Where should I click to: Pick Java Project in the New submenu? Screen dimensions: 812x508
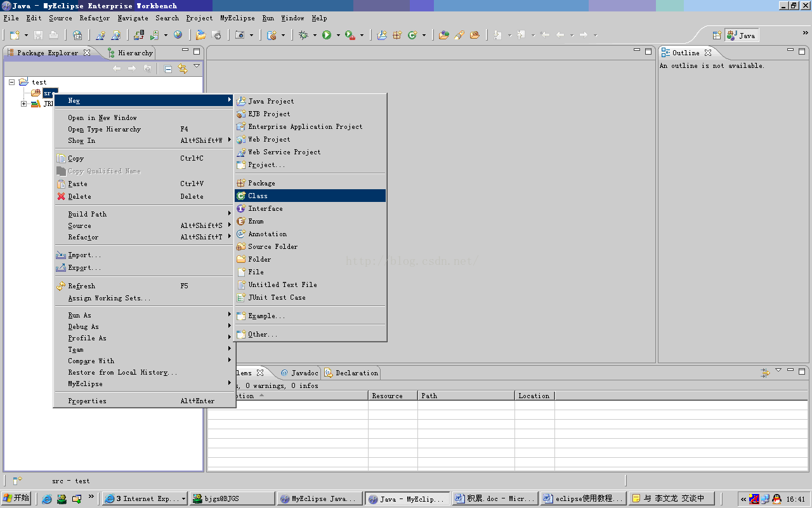pyautogui.click(x=310, y=101)
